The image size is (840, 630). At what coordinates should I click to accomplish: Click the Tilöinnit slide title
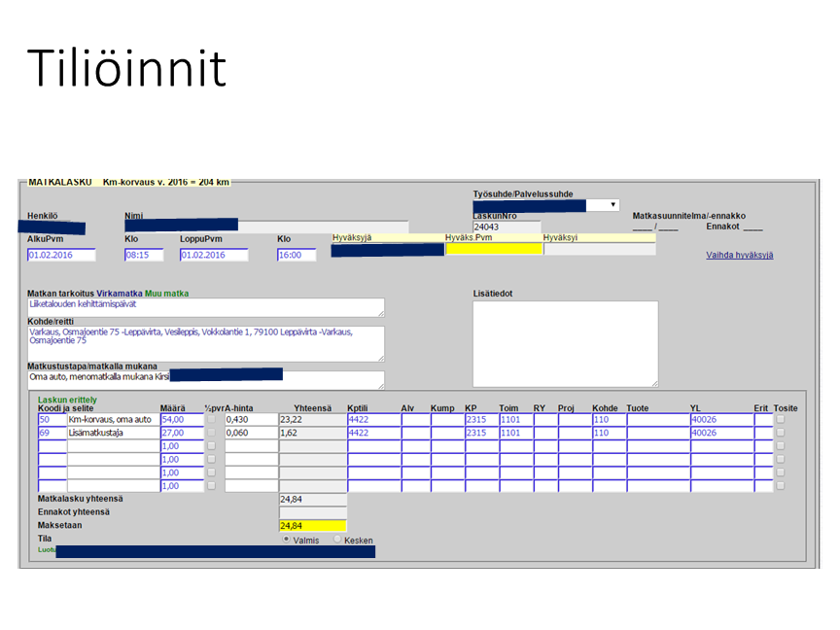127,67
